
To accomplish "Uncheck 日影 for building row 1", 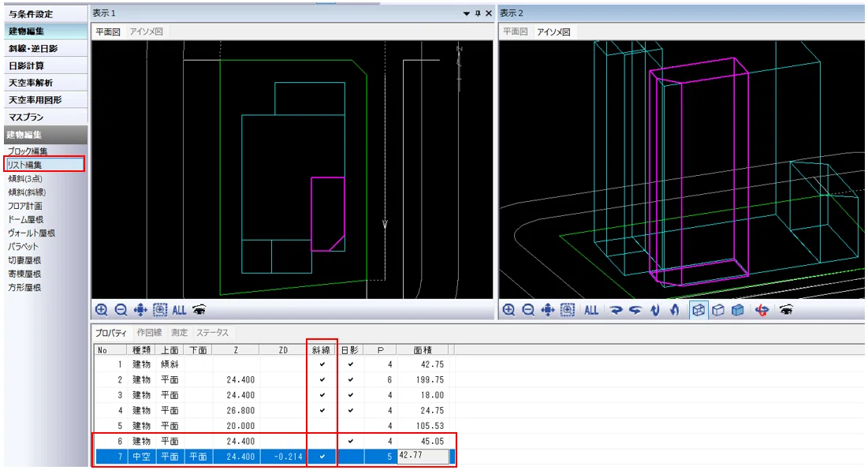I will pos(350,364).
